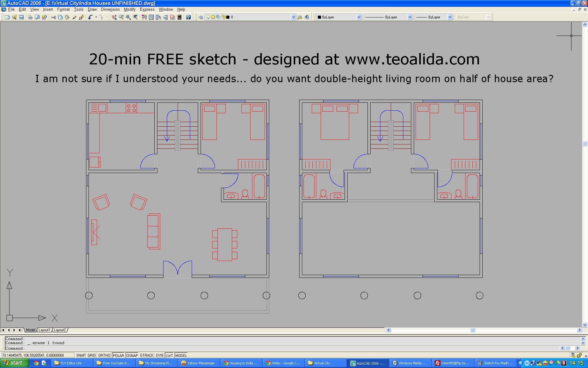Toggle SNAP mode in status bar
The height and width of the screenshot is (368, 588).
tap(81, 355)
